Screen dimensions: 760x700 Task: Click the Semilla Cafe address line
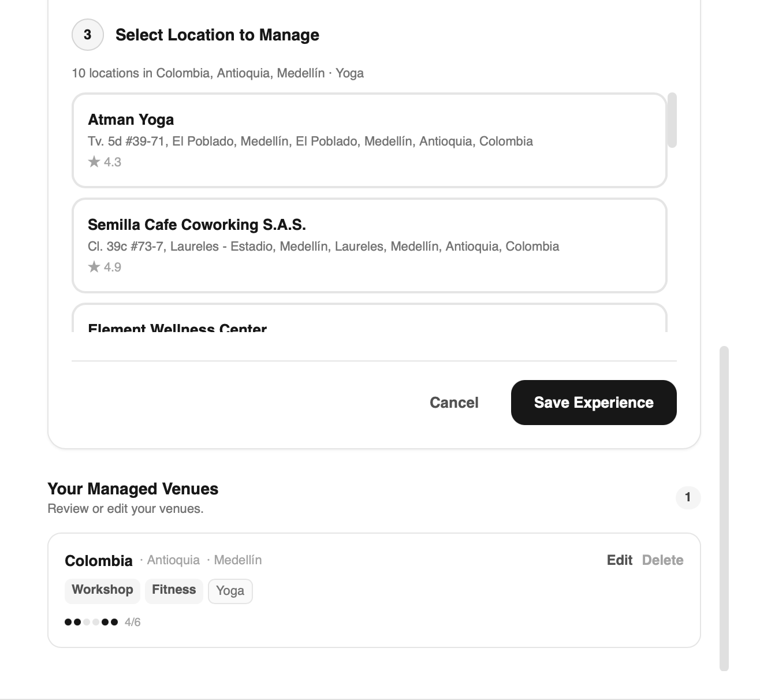coord(323,247)
